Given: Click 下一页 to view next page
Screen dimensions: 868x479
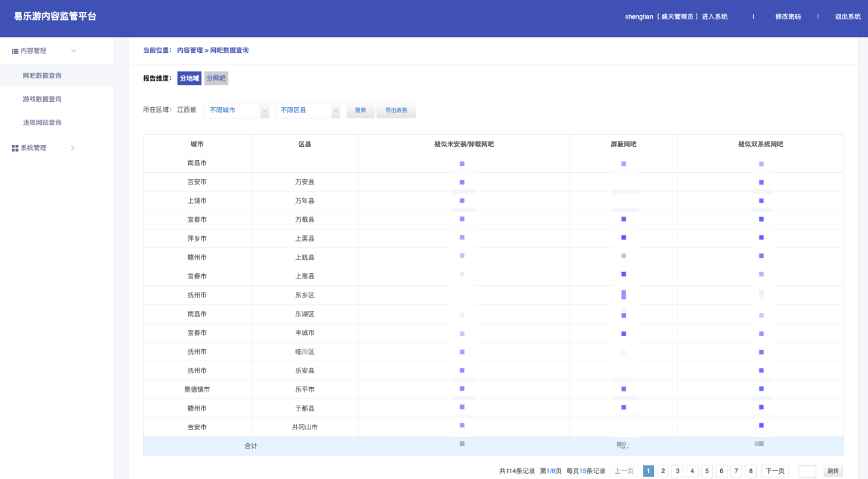Looking at the screenshot, I should coord(775,471).
